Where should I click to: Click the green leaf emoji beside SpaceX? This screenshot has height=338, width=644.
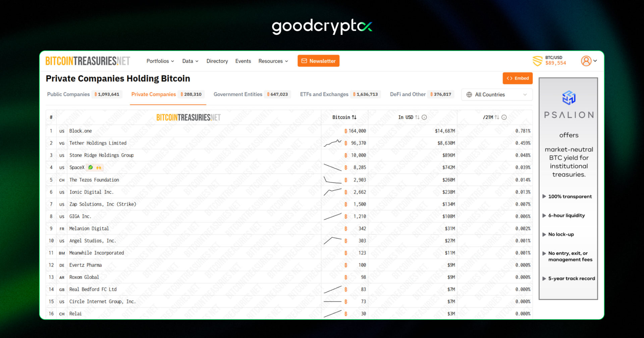tap(90, 167)
